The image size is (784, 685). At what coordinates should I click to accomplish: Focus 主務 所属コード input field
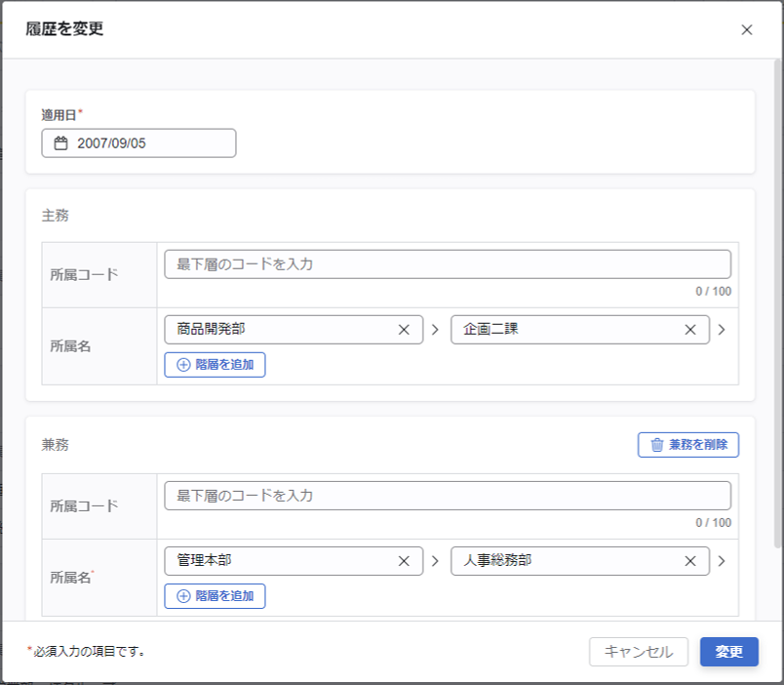click(x=448, y=264)
